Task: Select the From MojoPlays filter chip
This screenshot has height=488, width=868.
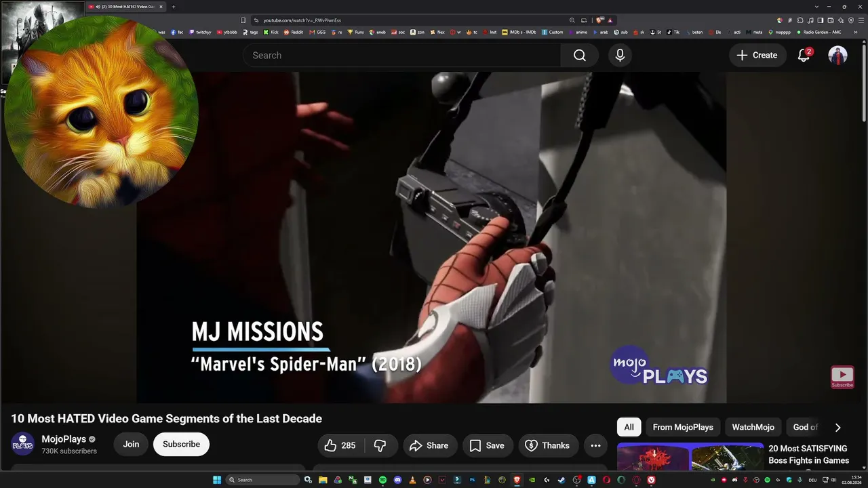Action: click(x=683, y=427)
